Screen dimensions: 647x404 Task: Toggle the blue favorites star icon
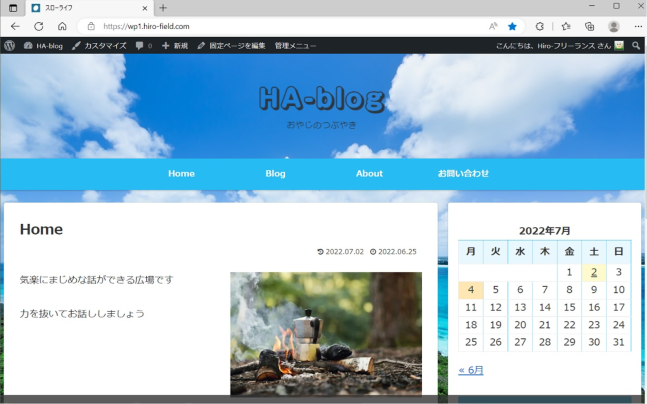(512, 26)
